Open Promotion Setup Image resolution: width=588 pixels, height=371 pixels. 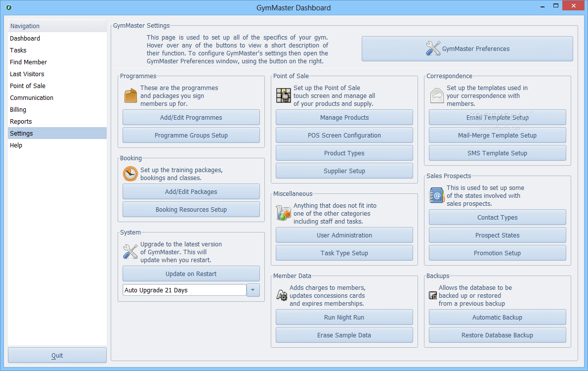point(497,253)
